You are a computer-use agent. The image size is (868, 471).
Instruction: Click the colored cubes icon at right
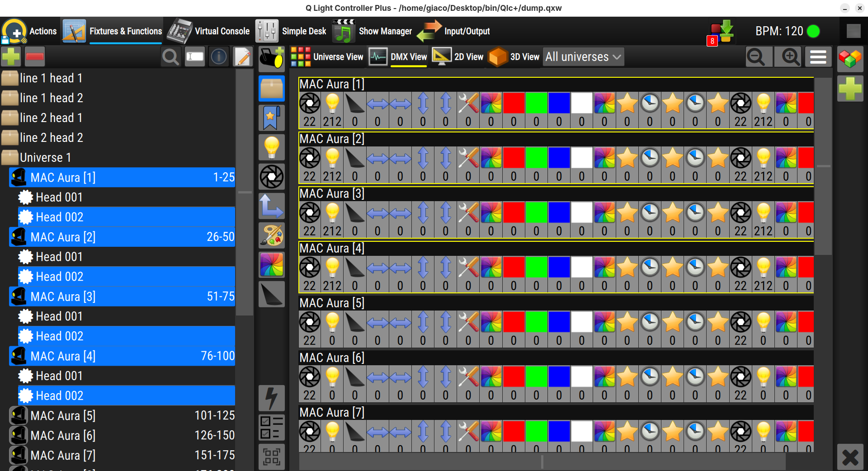pyautogui.click(x=850, y=59)
